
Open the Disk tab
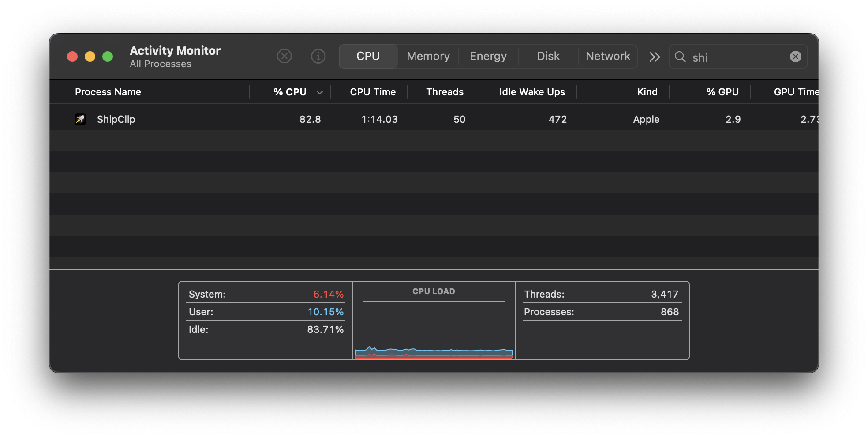coord(548,57)
